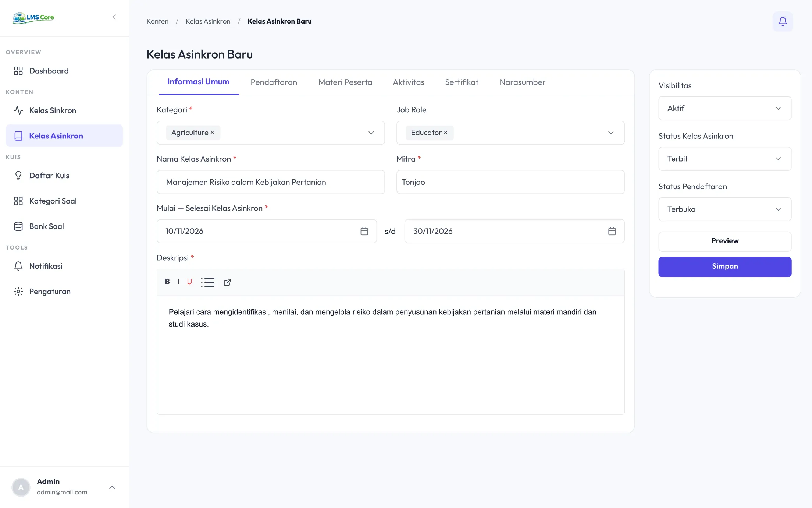
Task: Click the LMS Core logo
Action: click(x=33, y=17)
